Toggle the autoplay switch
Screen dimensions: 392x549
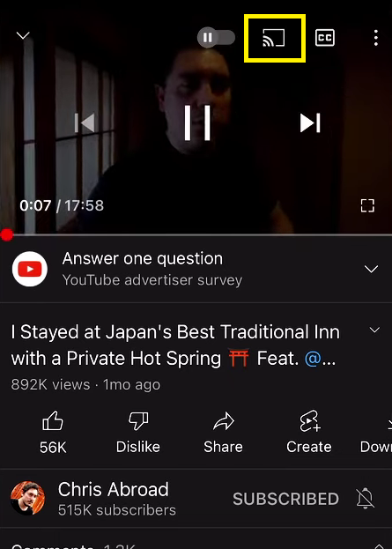pos(216,38)
